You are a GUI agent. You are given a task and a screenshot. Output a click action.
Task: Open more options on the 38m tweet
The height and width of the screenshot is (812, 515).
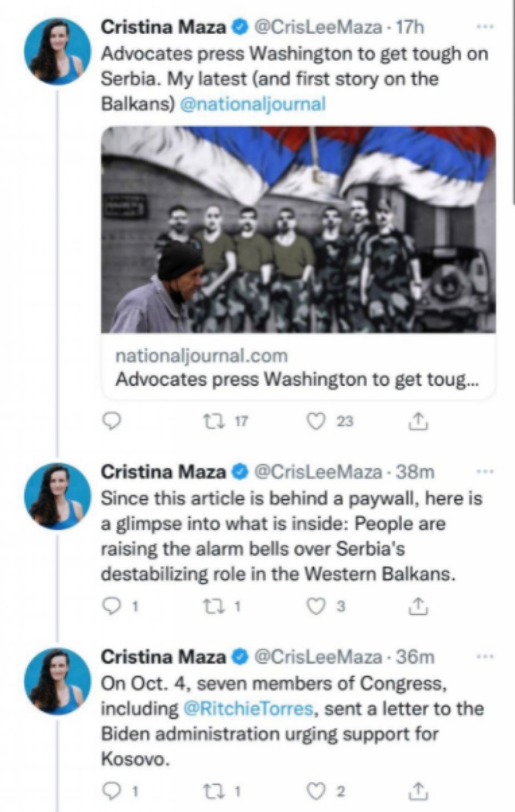point(485,471)
